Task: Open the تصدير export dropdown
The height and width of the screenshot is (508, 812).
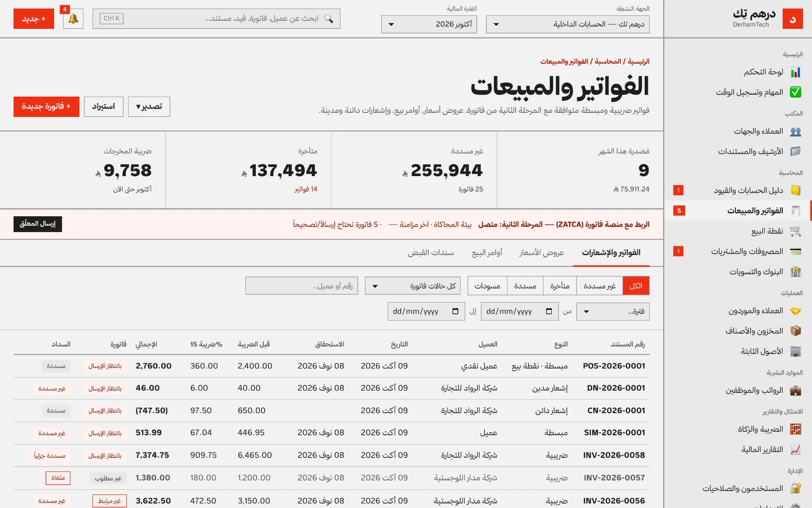Action: coord(149,107)
